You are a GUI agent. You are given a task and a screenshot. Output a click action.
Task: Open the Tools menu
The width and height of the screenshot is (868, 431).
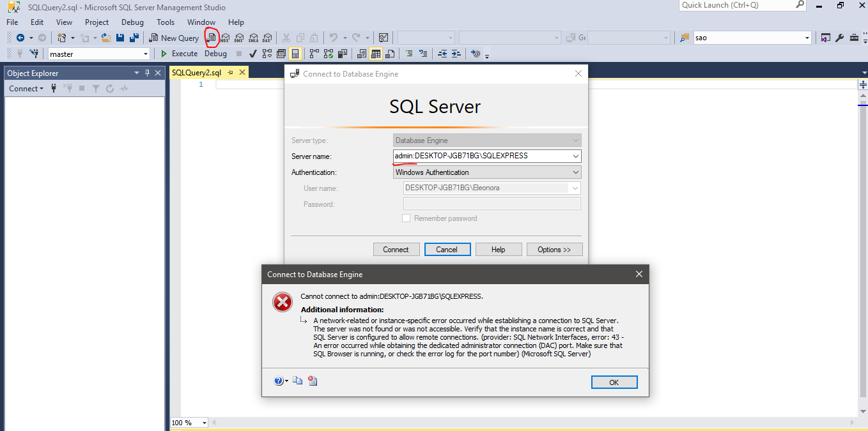click(166, 22)
